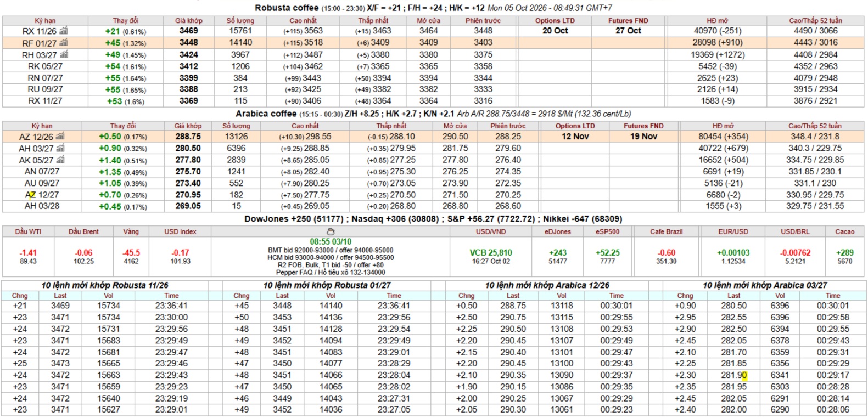Click the RK 05/27 contract label
The width and height of the screenshot is (868, 418).
tap(45, 66)
